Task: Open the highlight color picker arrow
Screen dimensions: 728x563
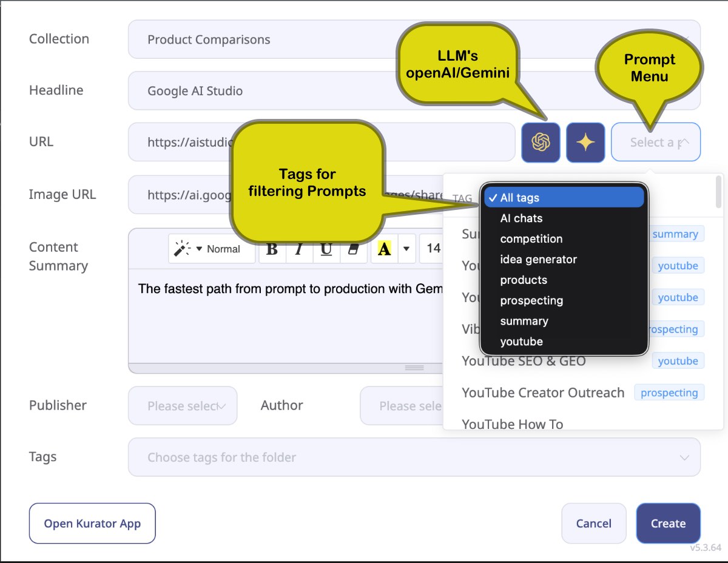Action: point(406,249)
